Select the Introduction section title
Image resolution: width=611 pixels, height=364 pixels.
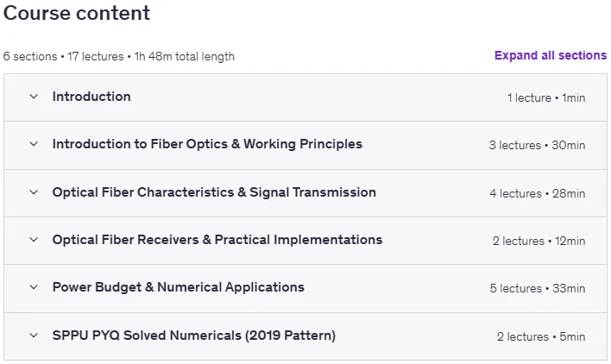(91, 97)
